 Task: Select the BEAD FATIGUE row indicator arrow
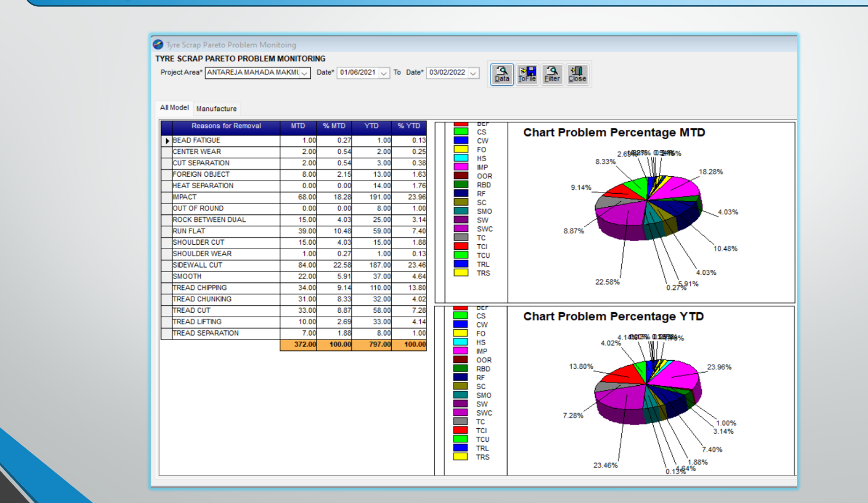coord(167,141)
